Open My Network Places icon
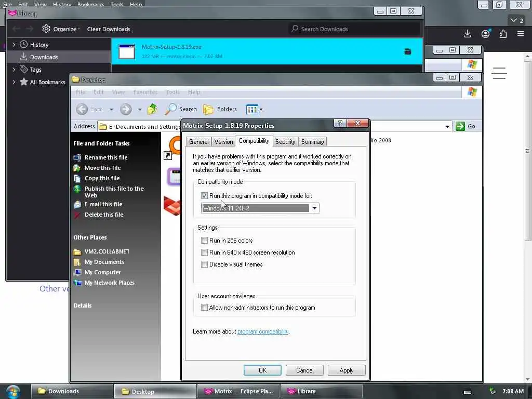 click(77, 283)
